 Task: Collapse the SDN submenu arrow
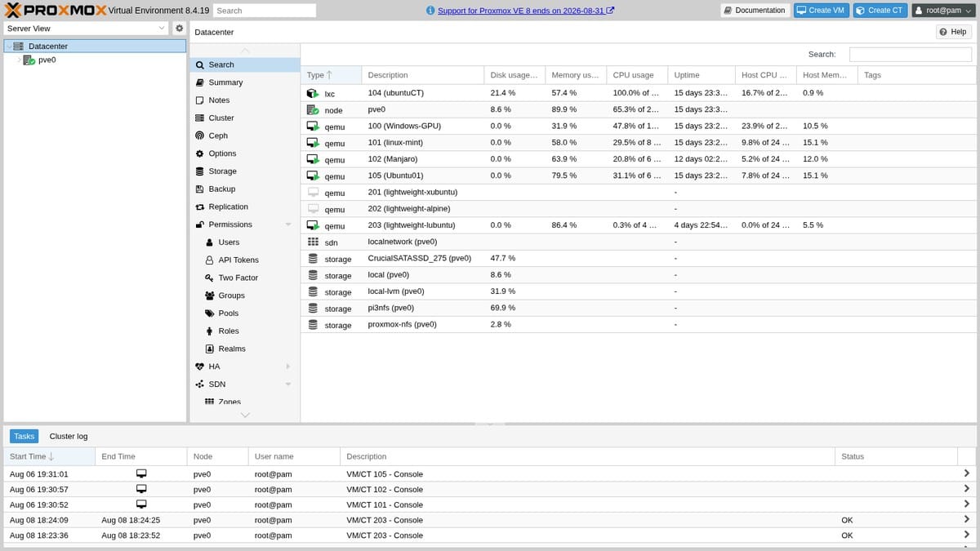click(x=288, y=384)
